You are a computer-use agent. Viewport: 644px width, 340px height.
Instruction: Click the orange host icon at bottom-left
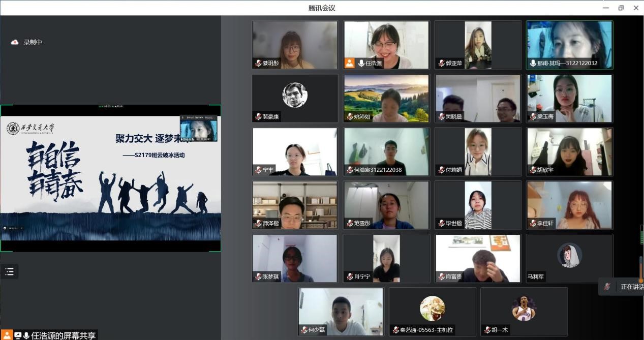pyautogui.click(x=7, y=335)
